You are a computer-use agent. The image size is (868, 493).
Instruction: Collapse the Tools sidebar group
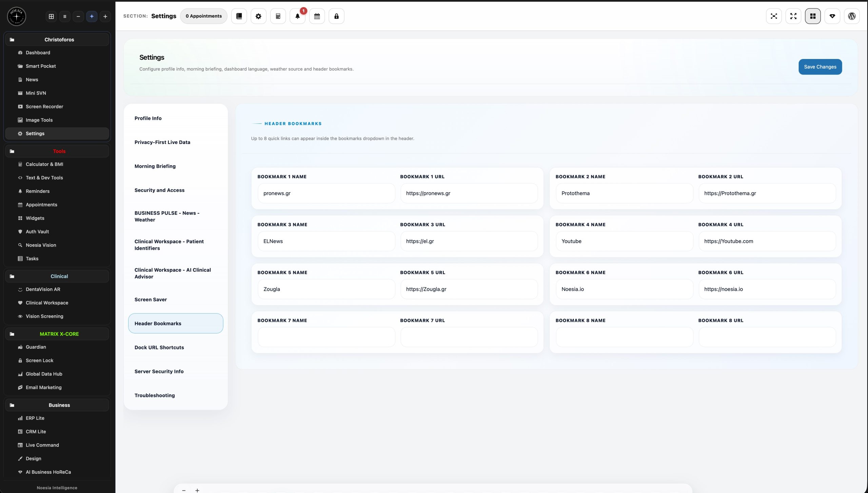(57, 151)
